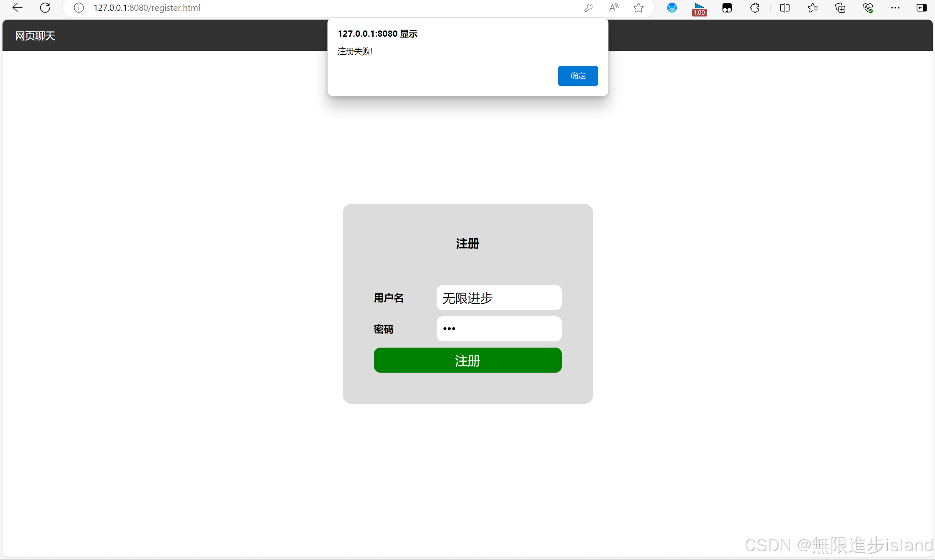Focus the 用户名 input field
Screen dimensions: 935x560
[499, 298]
